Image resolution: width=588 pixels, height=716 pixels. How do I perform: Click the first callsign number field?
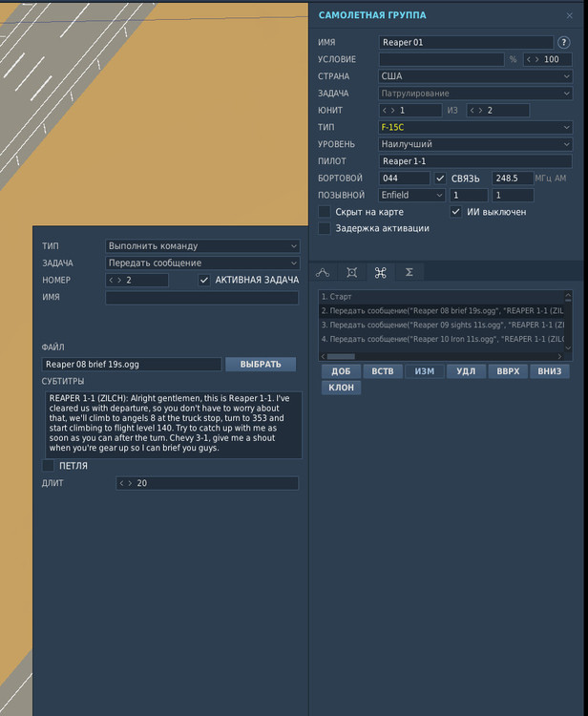[x=469, y=195]
